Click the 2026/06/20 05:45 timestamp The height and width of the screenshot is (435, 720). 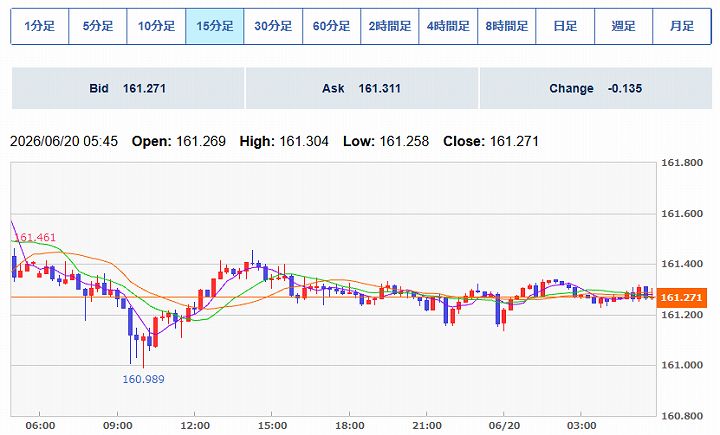click(64, 141)
